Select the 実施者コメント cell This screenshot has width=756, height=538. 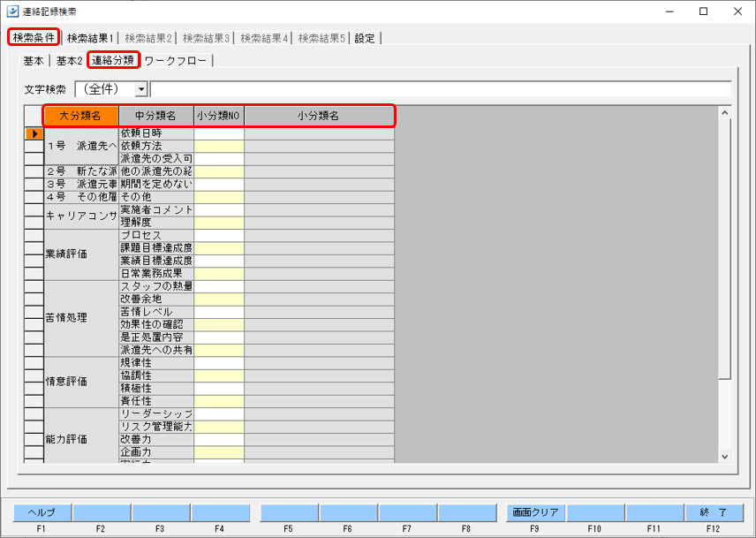pyautogui.click(x=156, y=210)
